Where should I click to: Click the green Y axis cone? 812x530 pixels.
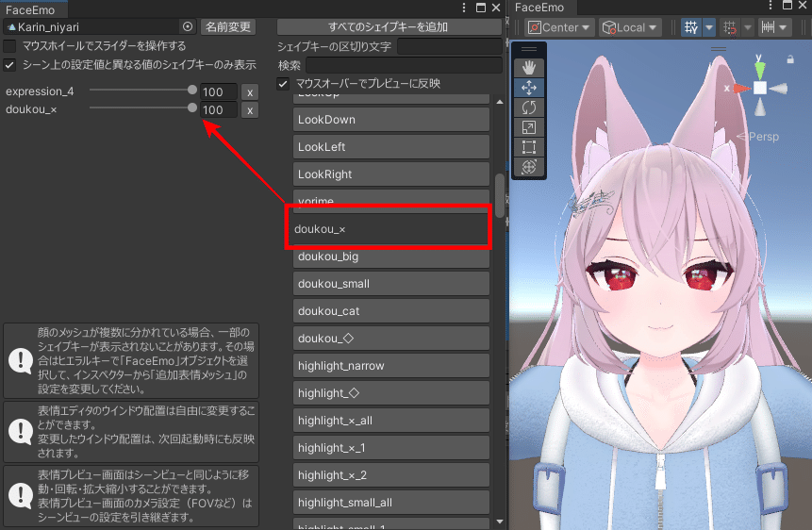(x=760, y=70)
